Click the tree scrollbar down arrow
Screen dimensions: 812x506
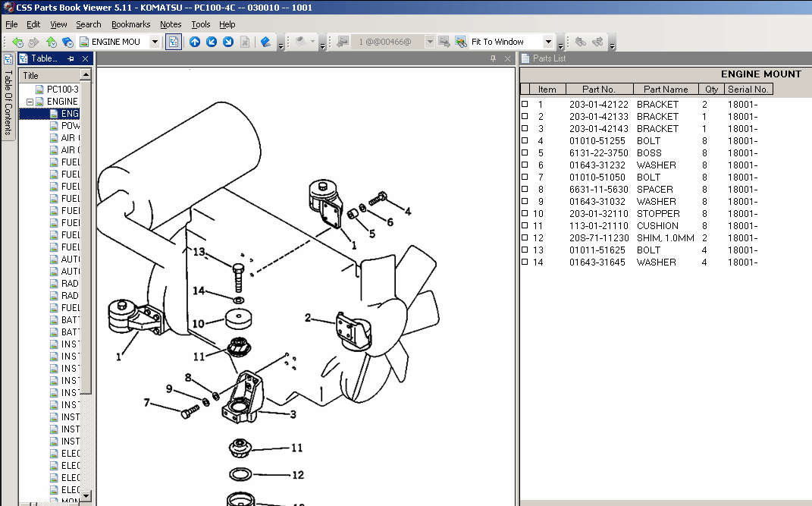point(86,495)
